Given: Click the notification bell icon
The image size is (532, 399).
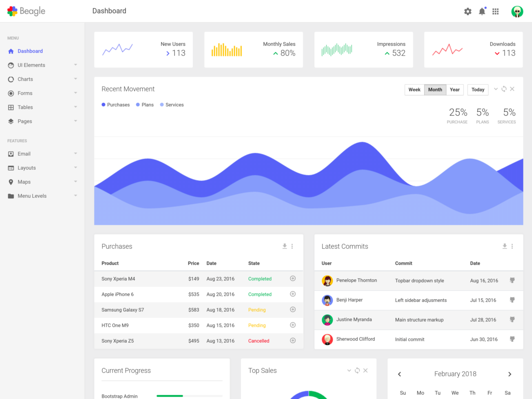Looking at the screenshot, I should point(482,11).
